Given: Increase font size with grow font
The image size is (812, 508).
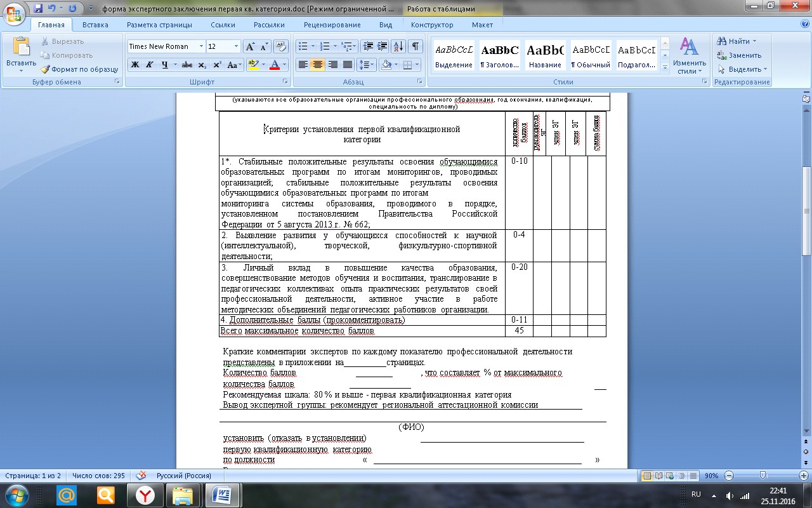Looking at the screenshot, I should 250,46.
